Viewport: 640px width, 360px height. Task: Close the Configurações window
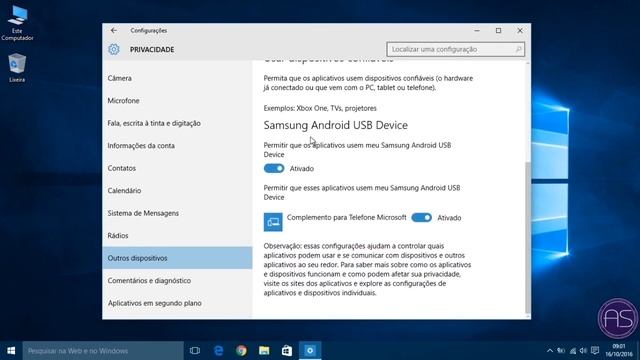[520, 30]
